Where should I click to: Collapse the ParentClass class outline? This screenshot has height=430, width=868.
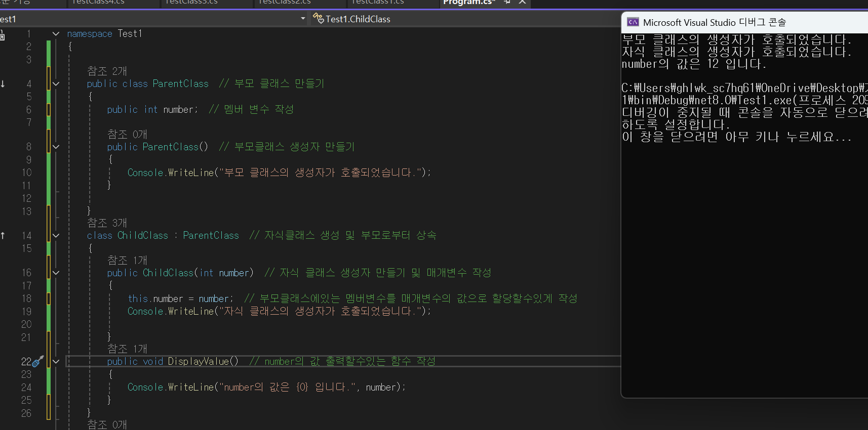coord(56,84)
